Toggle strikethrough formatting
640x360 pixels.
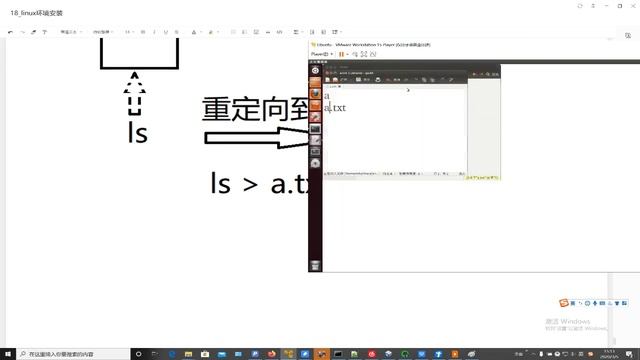point(176,32)
